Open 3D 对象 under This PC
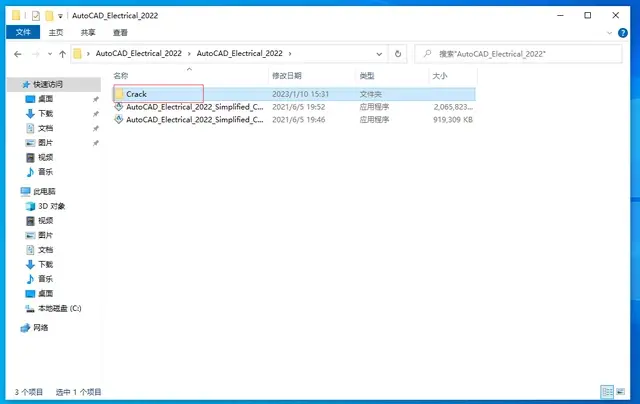Image resolution: width=640 pixels, height=404 pixels. pyautogui.click(x=51, y=206)
